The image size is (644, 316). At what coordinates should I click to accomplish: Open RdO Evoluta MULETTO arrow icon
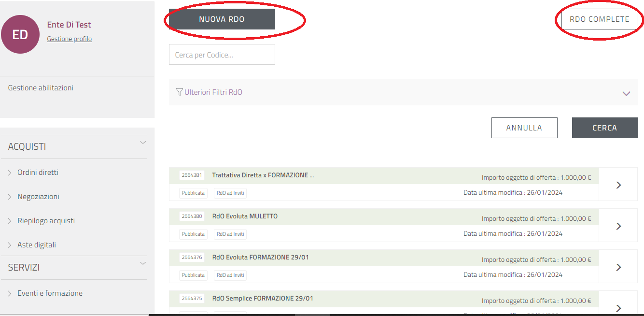618,226
